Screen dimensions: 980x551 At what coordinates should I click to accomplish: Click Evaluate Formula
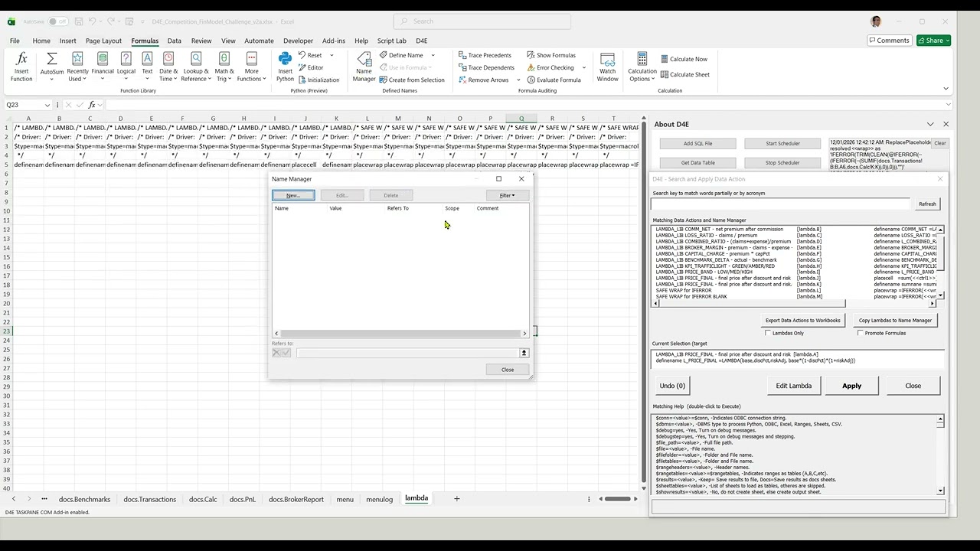554,80
